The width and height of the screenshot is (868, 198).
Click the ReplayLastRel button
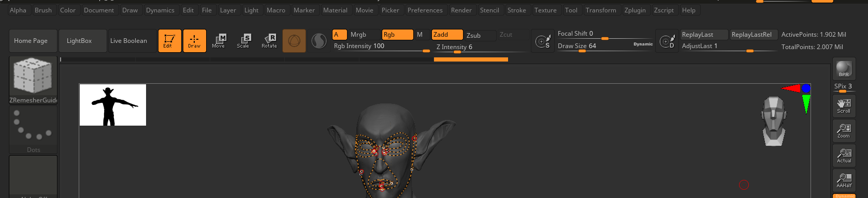point(754,35)
